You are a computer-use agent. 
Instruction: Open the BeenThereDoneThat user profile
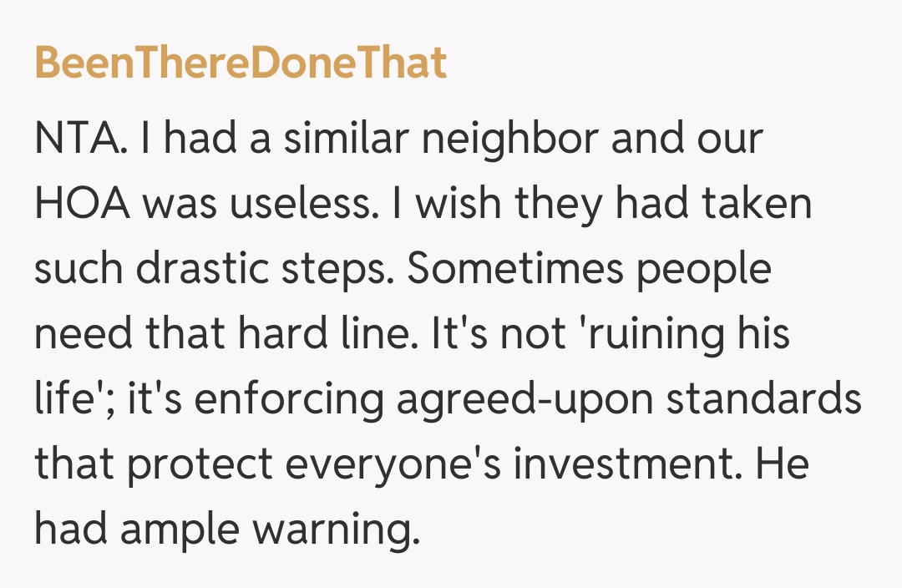(241, 63)
